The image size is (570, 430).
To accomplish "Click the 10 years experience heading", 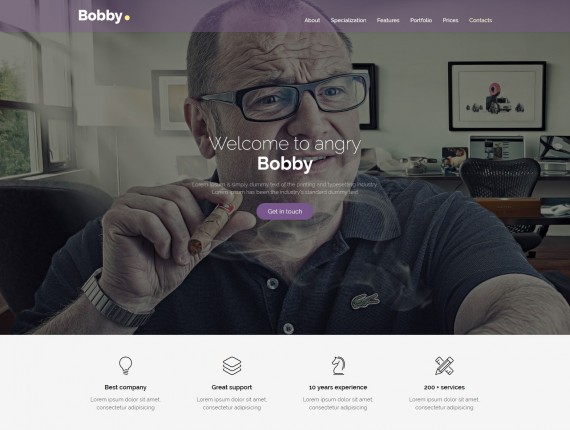I will pos(338,387).
